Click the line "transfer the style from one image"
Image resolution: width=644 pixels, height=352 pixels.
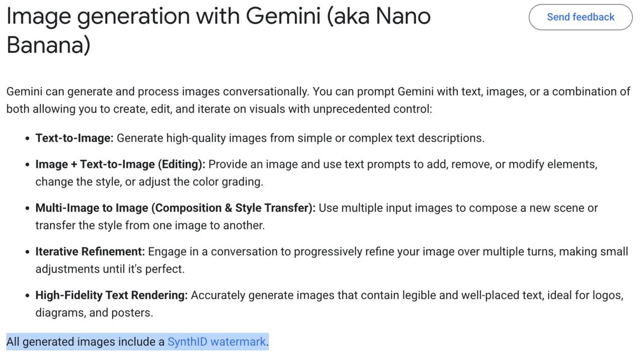click(x=150, y=225)
